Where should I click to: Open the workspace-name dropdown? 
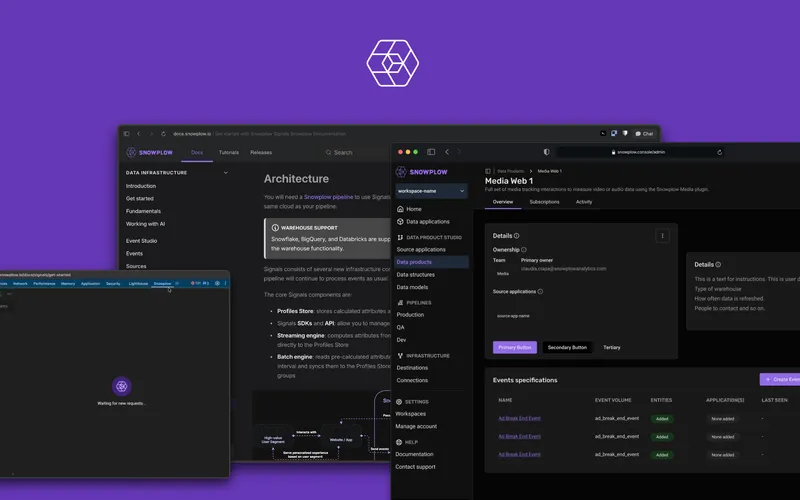tap(431, 191)
